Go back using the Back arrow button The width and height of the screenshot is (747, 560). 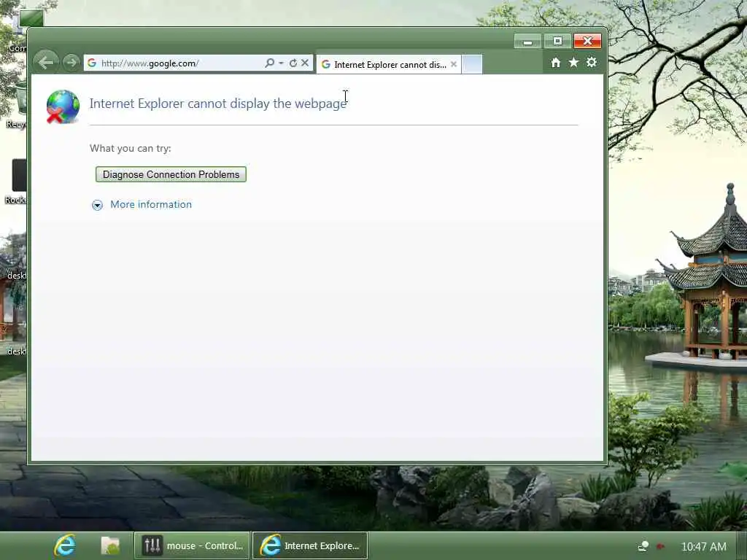[x=46, y=63]
